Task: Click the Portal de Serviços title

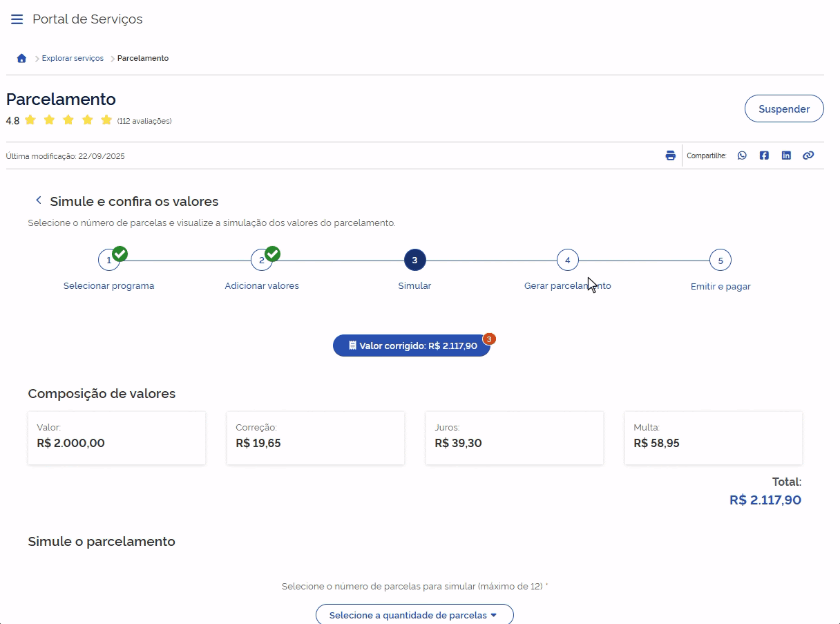Action: (88, 19)
